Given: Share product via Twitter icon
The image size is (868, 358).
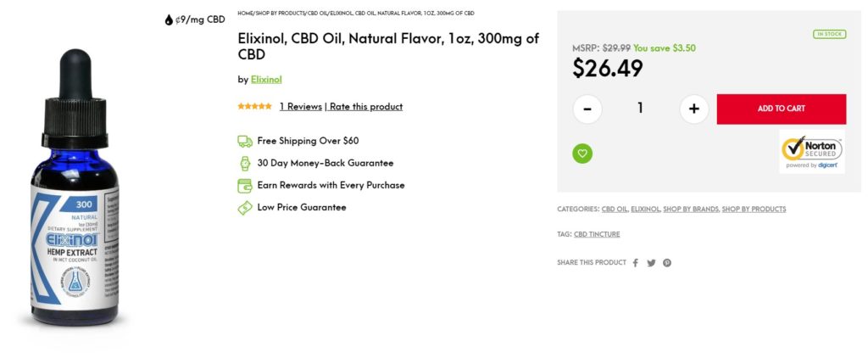Looking at the screenshot, I should (651, 263).
